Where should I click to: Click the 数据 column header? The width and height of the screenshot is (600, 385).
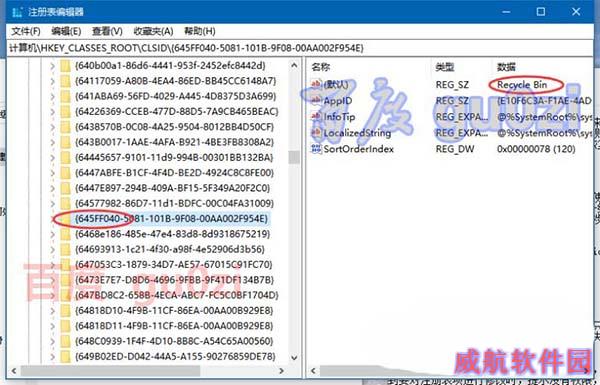[x=506, y=67]
